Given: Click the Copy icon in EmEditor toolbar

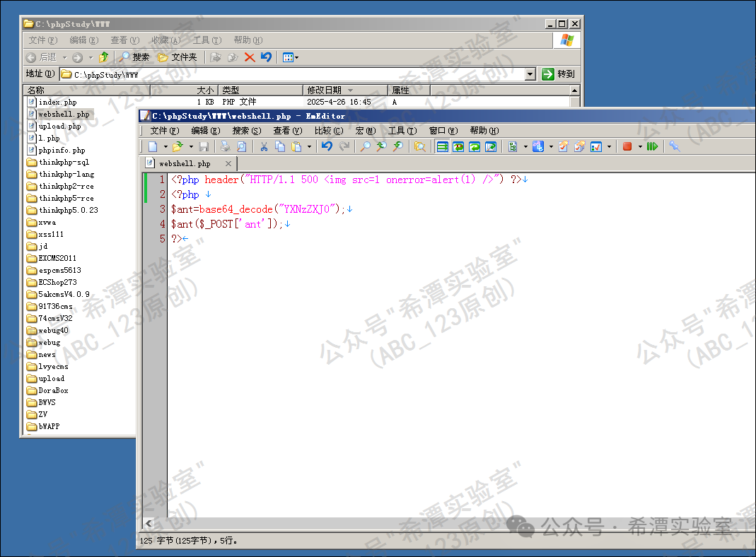Looking at the screenshot, I should 280,146.
